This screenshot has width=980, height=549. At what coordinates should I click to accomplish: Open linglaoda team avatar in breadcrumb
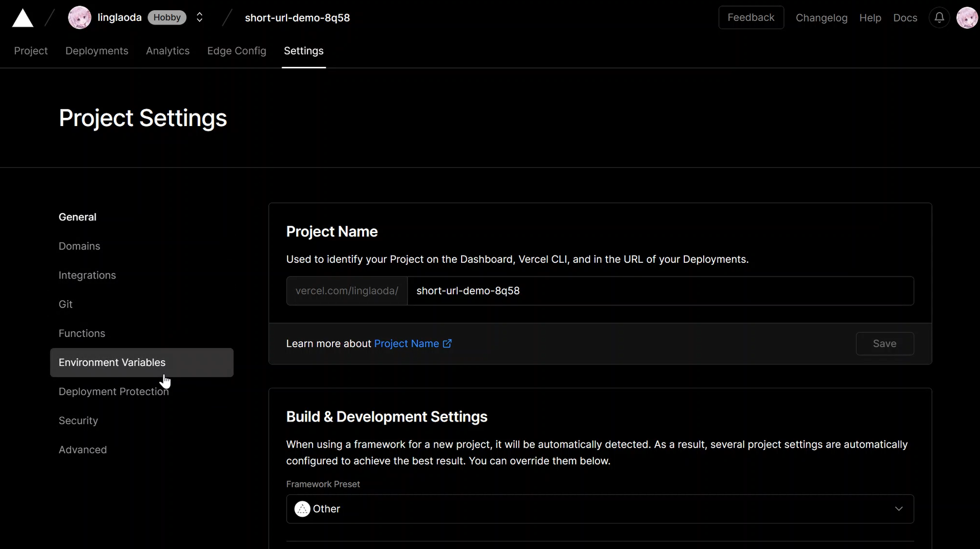(x=80, y=18)
